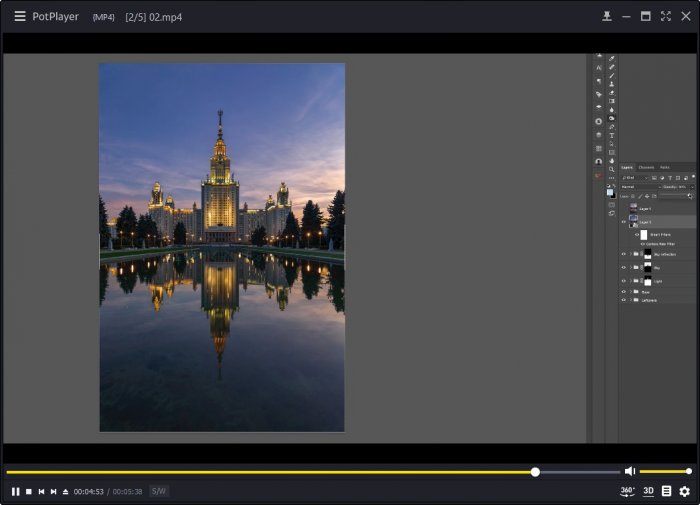The height and width of the screenshot is (505, 700).
Task: Select the Zoom magnifier tool
Action: [x=612, y=169]
